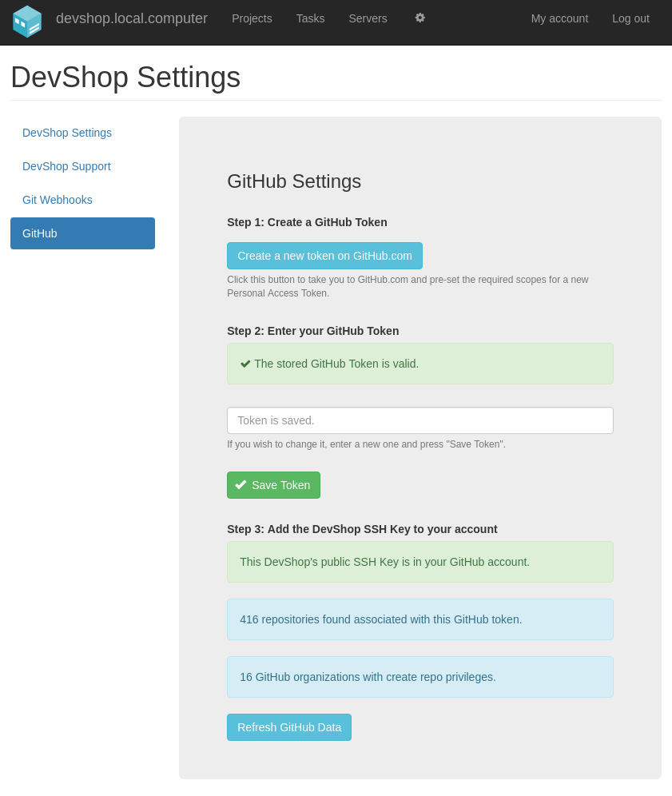Screen dimensions: 672x796
Task: Open the Servers menu item
Action: click(x=368, y=19)
